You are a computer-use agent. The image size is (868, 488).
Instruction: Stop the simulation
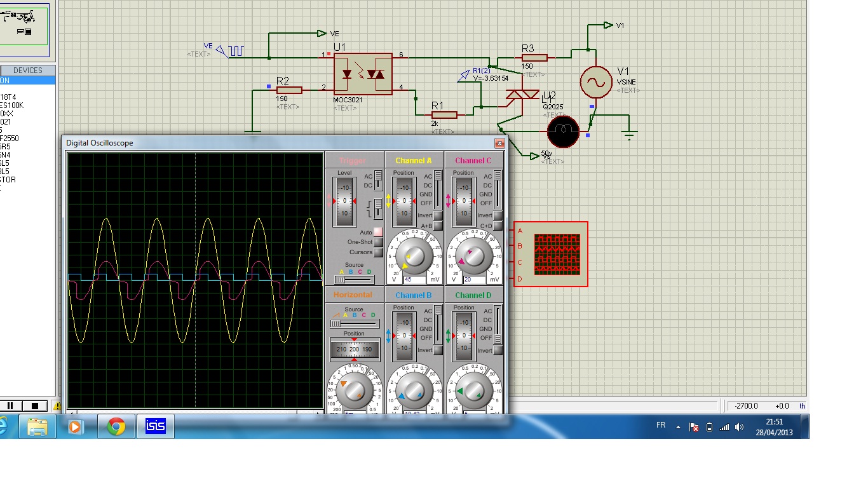pyautogui.click(x=35, y=405)
